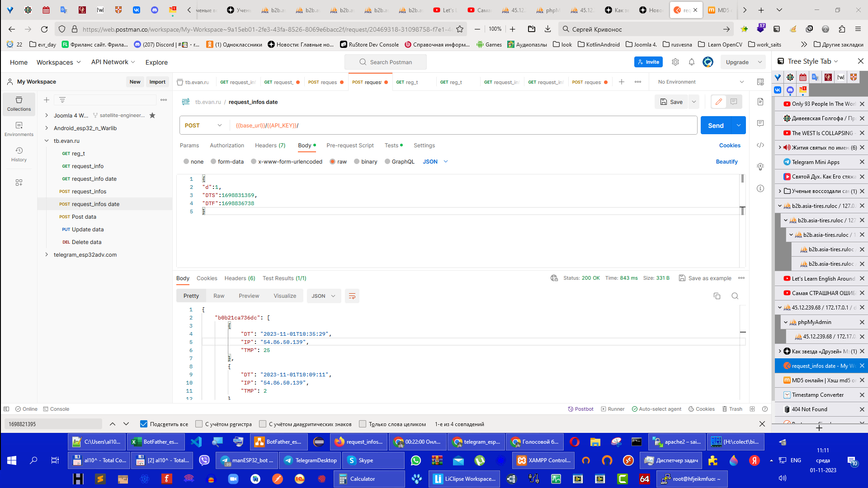Image resolution: width=868 pixels, height=488 pixels.
Task: Open the POST method dropdown
Action: pyautogui.click(x=203, y=126)
